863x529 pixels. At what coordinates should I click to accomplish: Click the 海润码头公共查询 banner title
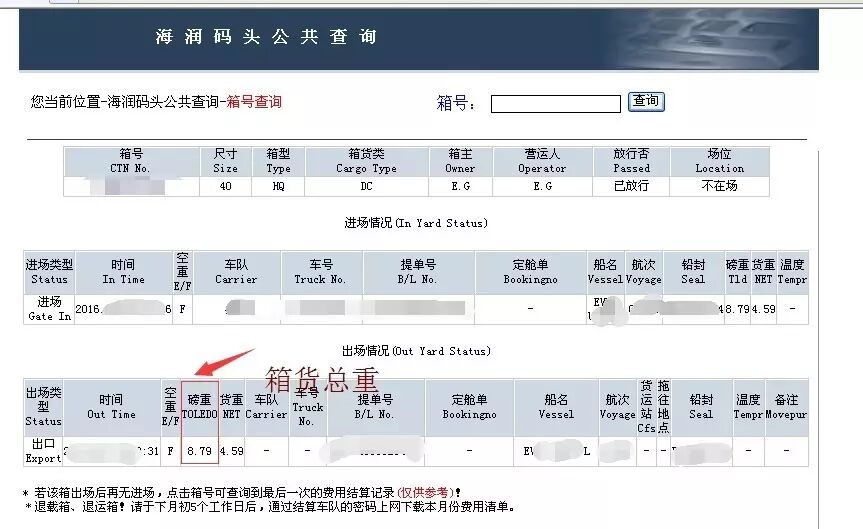[266, 37]
